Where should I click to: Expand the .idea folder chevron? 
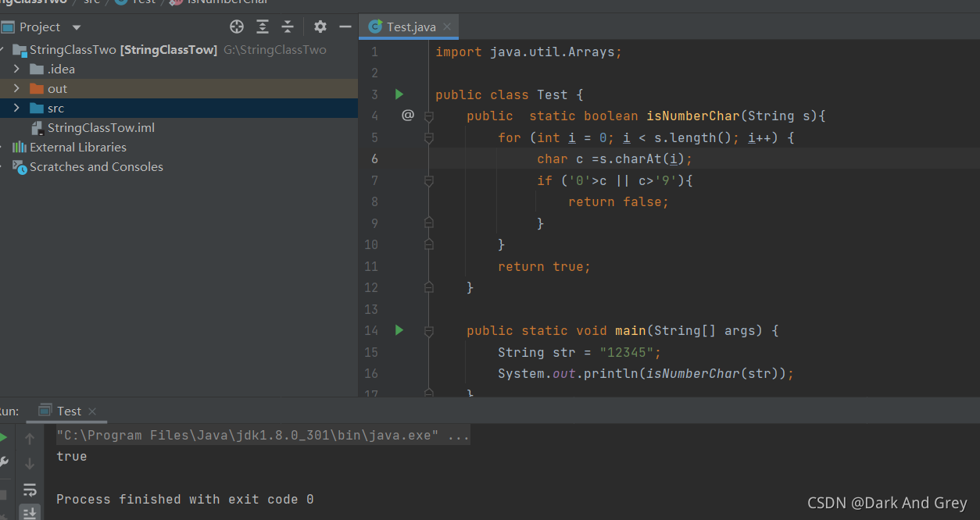pos(16,69)
